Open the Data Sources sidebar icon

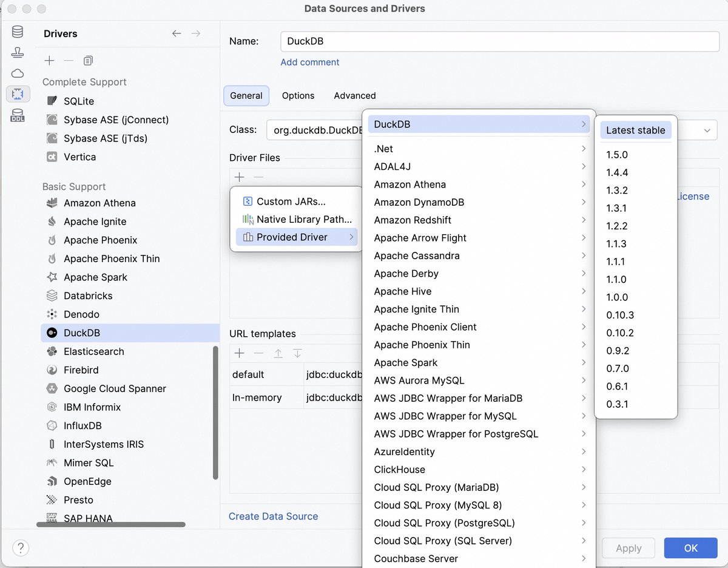tap(18, 32)
